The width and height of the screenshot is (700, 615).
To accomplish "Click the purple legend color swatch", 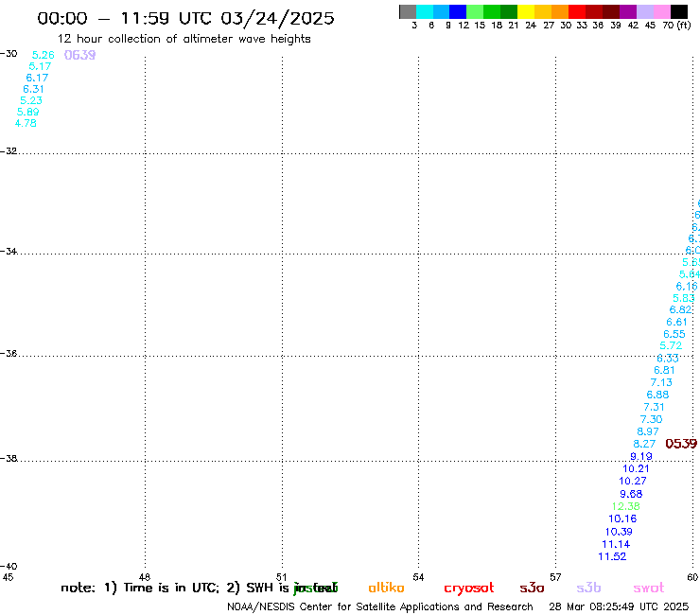I will click(628, 11).
